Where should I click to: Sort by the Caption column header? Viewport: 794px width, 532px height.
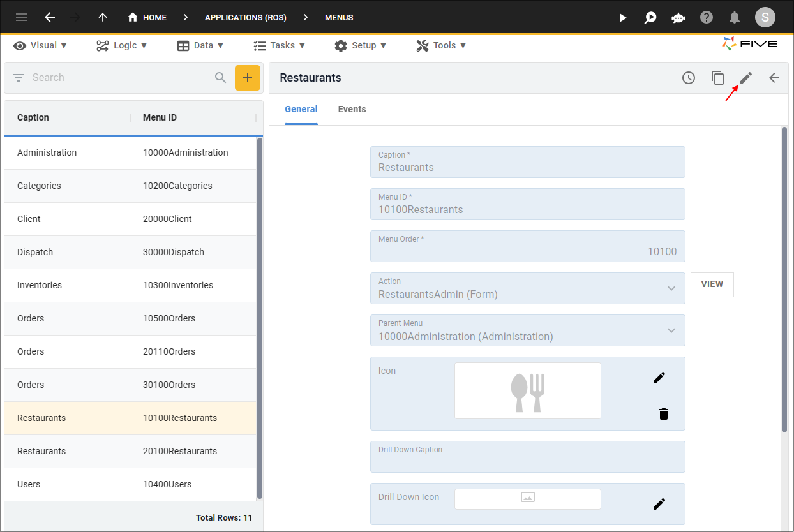[33, 117]
